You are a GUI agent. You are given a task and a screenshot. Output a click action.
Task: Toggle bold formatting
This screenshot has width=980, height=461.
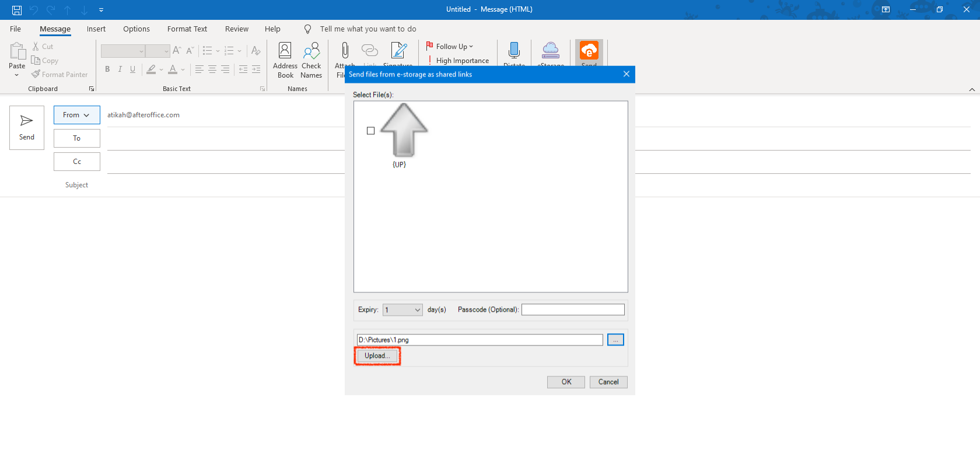[x=107, y=69]
